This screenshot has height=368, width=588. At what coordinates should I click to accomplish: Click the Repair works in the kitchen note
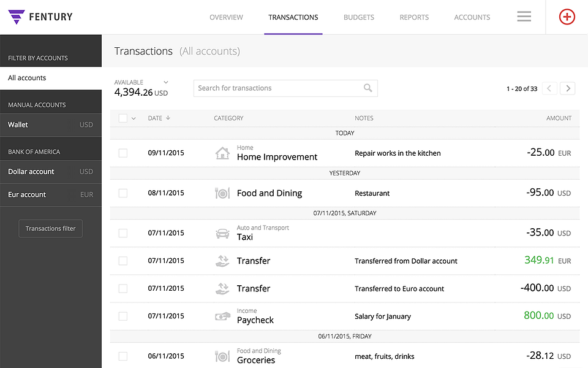pos(398,153)
